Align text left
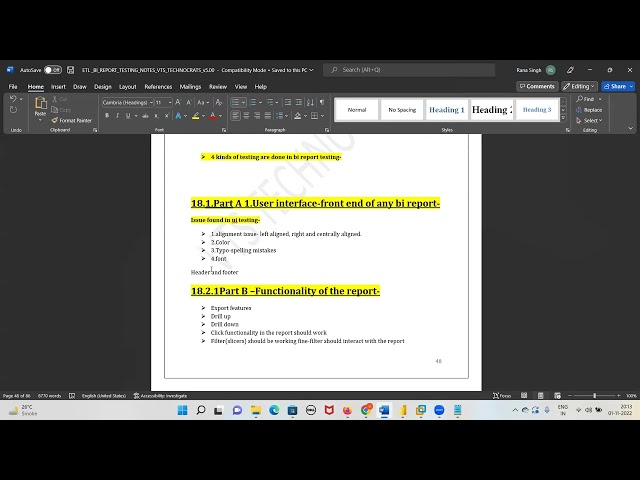Image resolution: width=640 pixels, height=480 pixels. tap(236, 116)
